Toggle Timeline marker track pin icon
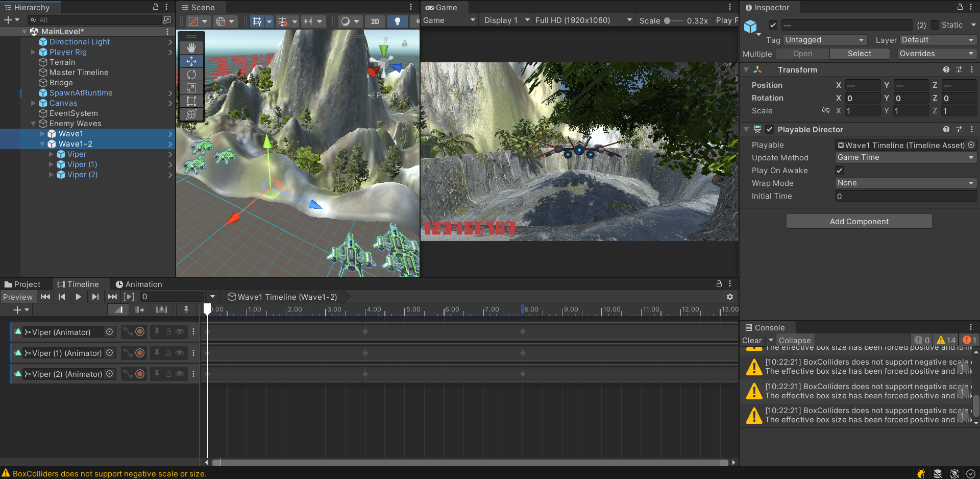Image resolution: width=980 pixels, height=479 pixels. [186, 310]
